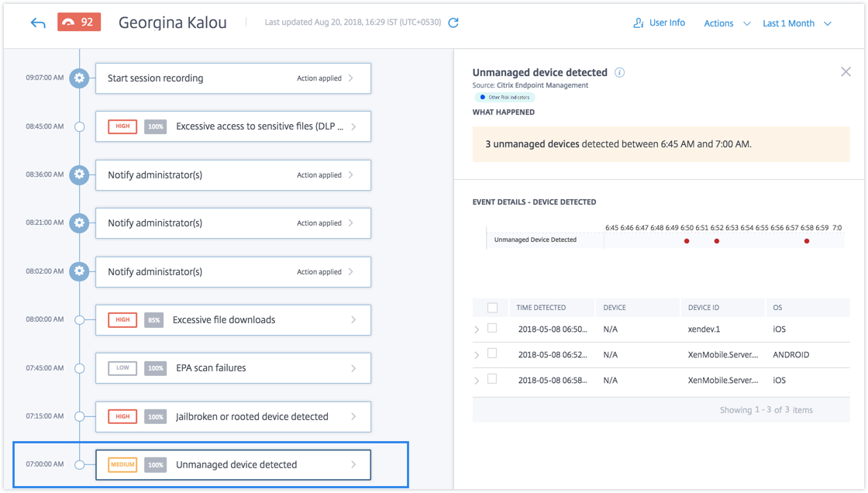Sort by TIME DETECTED column header
Image resolution: width=868 pixels, height=493 pixels.
(541, 308)
